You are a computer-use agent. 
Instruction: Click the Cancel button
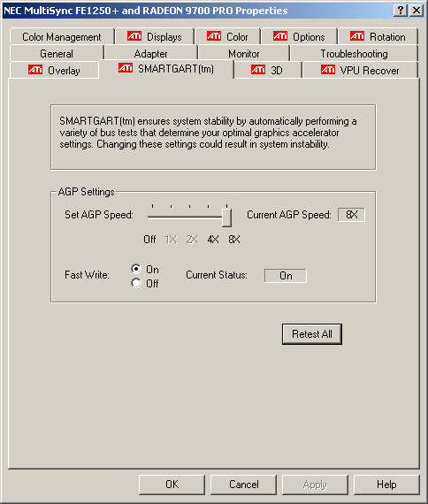243,485
